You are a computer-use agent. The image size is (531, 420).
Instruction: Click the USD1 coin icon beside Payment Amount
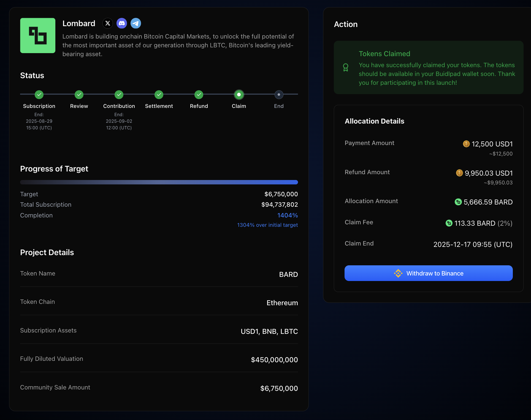coord(466,144)
